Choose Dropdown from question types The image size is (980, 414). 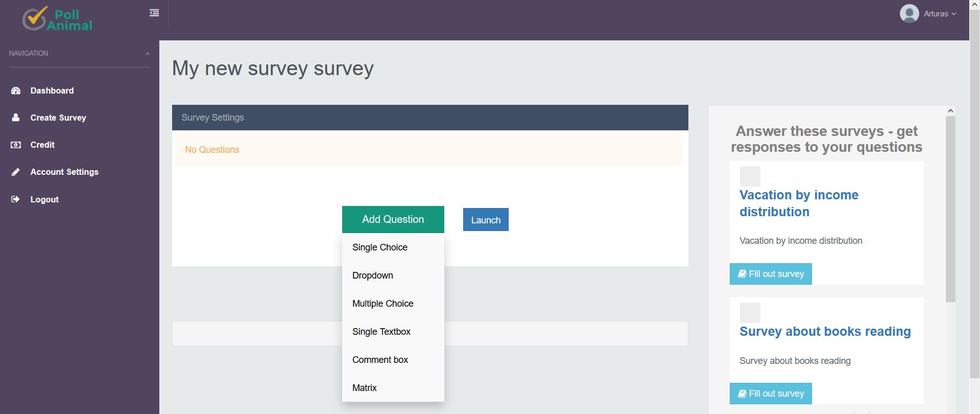373,275
